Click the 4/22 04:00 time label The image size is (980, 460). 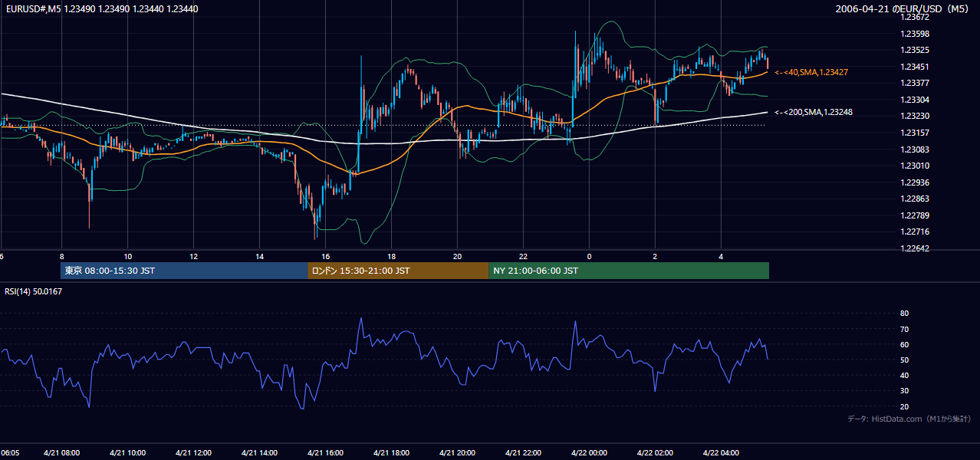(x=721, y=453)
